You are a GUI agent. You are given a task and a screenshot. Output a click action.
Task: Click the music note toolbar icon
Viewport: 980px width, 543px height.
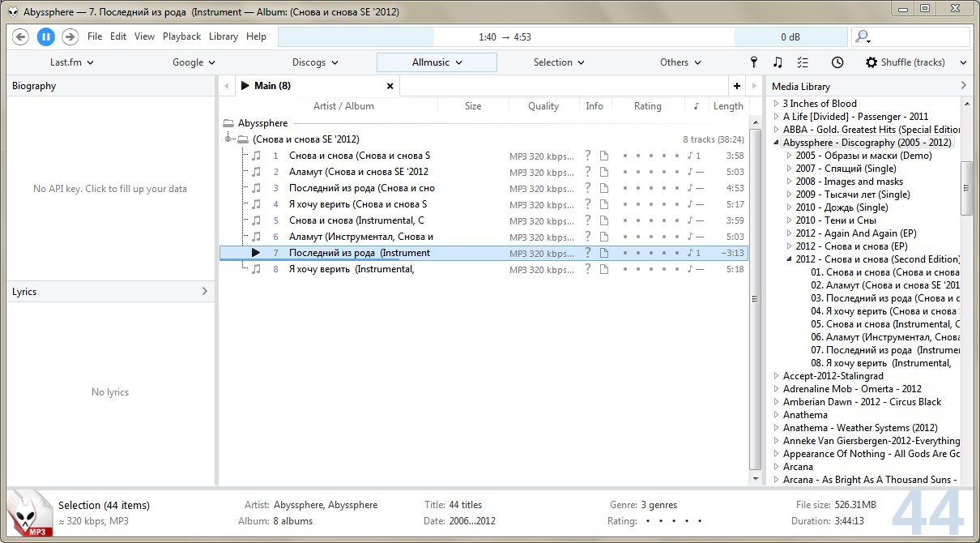tap(778, 62)
